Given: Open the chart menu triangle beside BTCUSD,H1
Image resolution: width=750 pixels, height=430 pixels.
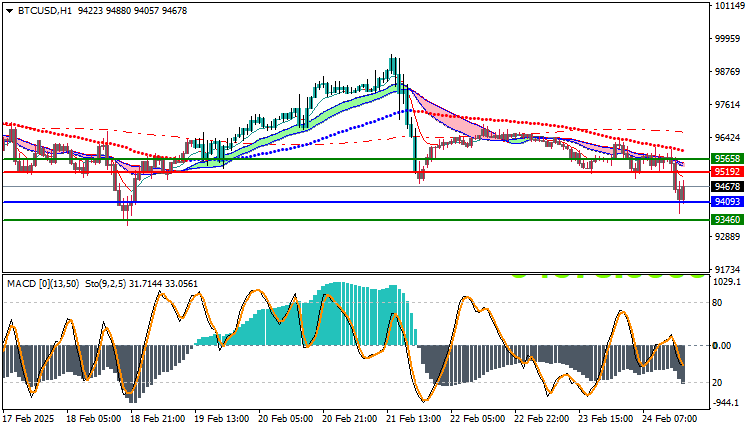Looking at the screenshot, I should pos(10,11).
